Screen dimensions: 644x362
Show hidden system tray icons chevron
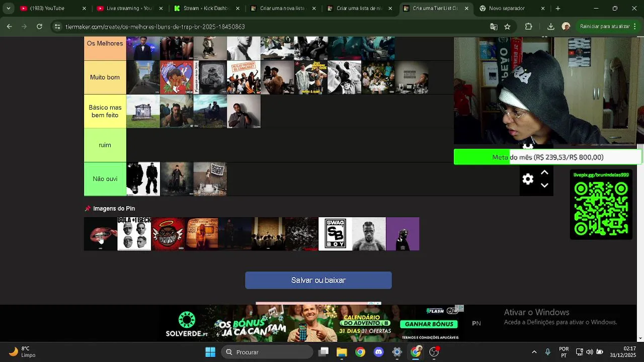[x=534, y=352]
